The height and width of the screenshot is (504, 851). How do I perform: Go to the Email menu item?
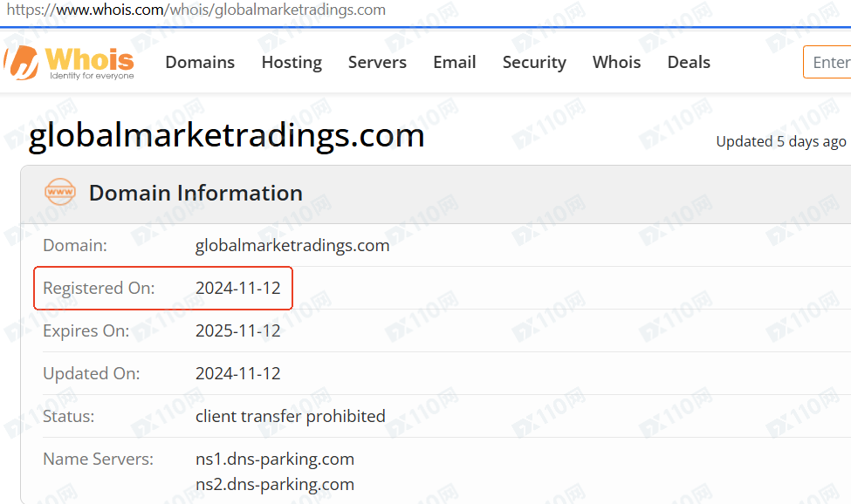click(x=455, y=63)
